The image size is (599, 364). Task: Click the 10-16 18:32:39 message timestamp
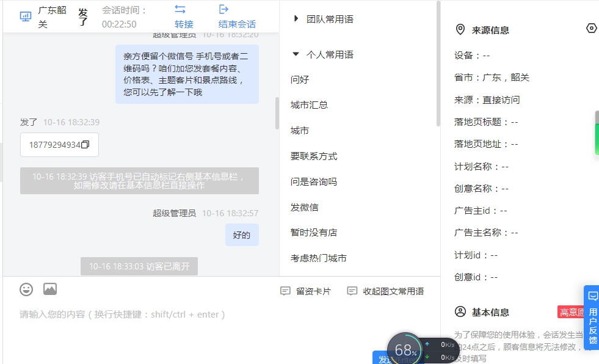(71, 122)
